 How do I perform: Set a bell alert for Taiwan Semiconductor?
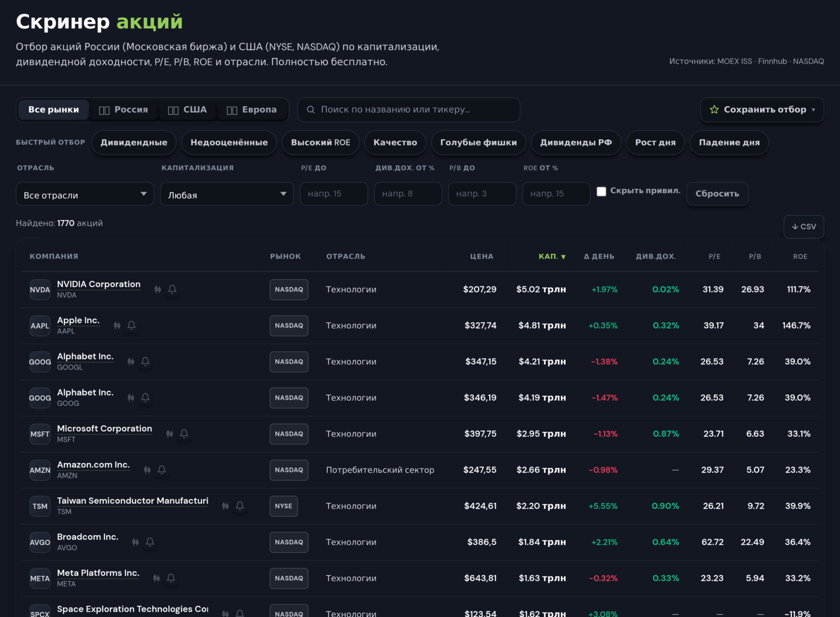tap(240, 506)
